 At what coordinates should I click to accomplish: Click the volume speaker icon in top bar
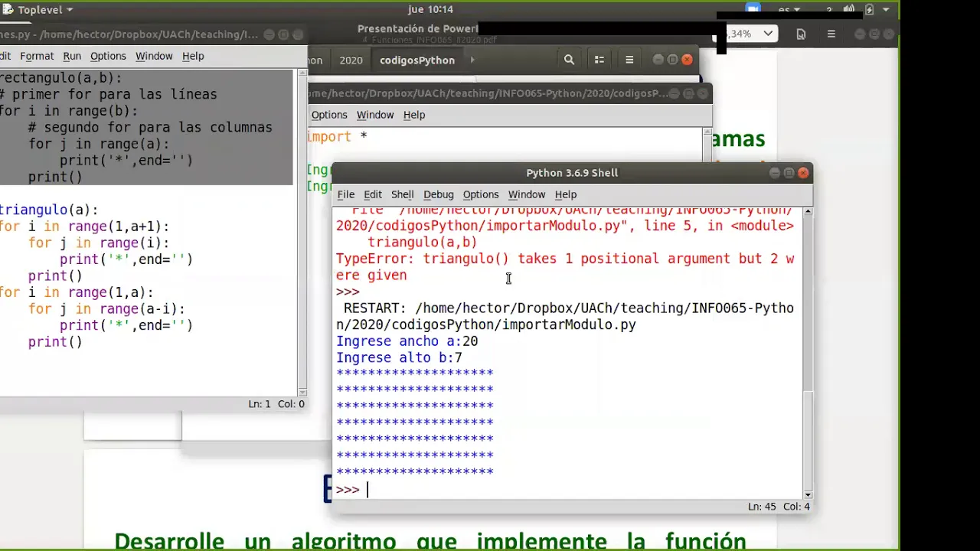pos(849,9)
